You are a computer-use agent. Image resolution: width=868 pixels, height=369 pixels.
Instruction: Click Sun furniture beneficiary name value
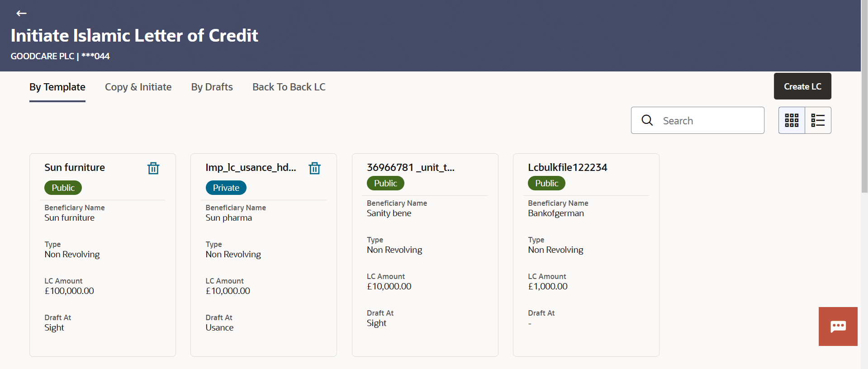(69, 218)
